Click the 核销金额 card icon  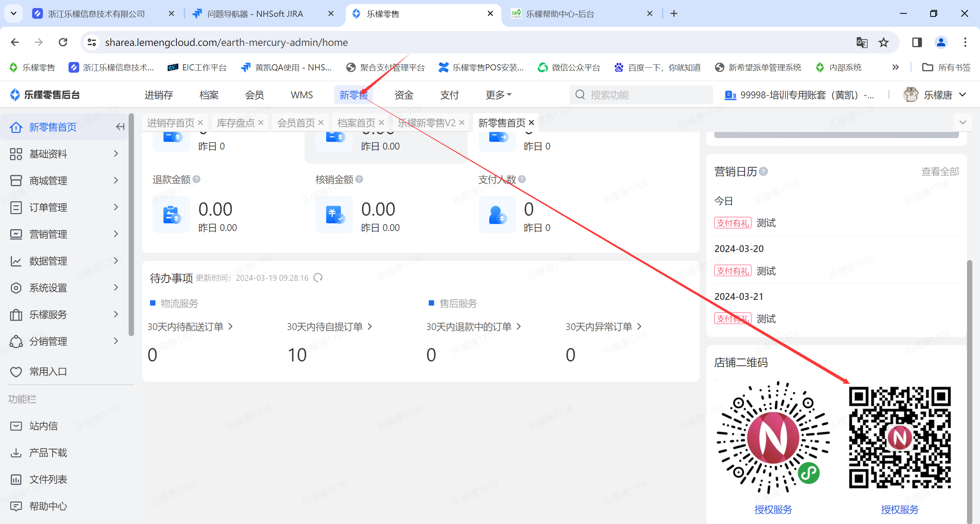pyautogui.click(x=334, y=215)
